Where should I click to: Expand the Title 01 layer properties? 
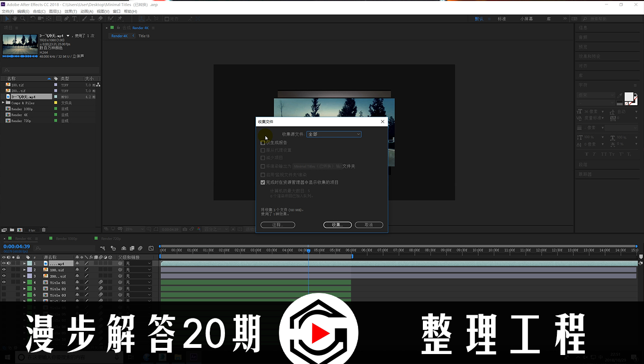point(25,282)
